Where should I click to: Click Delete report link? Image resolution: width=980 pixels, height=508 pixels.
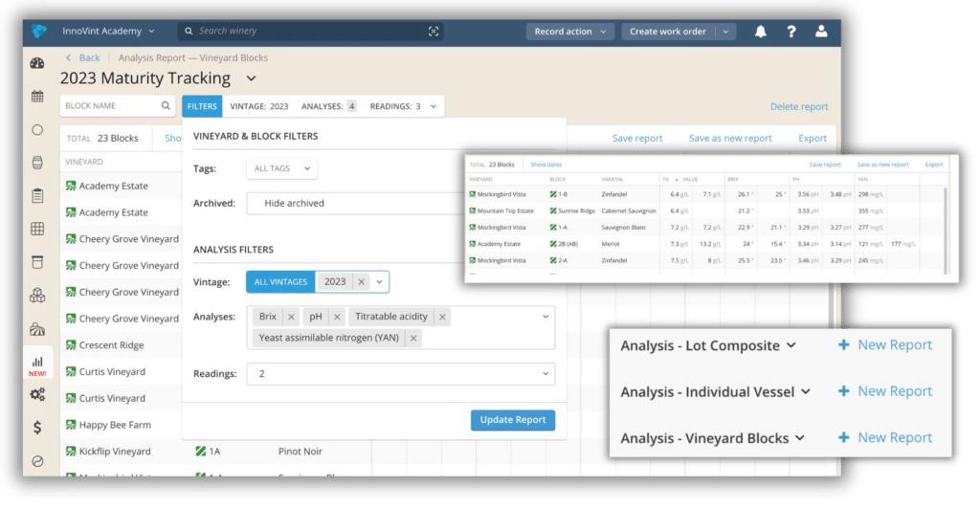(799, 107)
